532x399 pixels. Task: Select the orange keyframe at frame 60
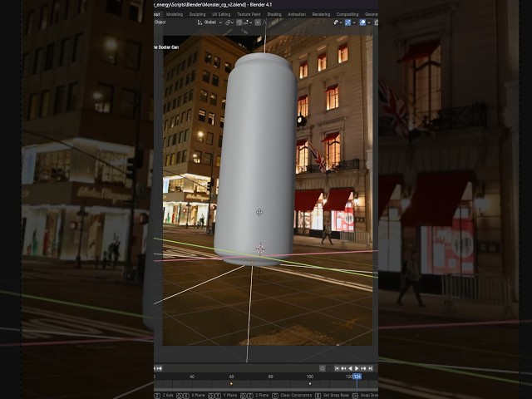pyautogui.click(x=231, y=384)
